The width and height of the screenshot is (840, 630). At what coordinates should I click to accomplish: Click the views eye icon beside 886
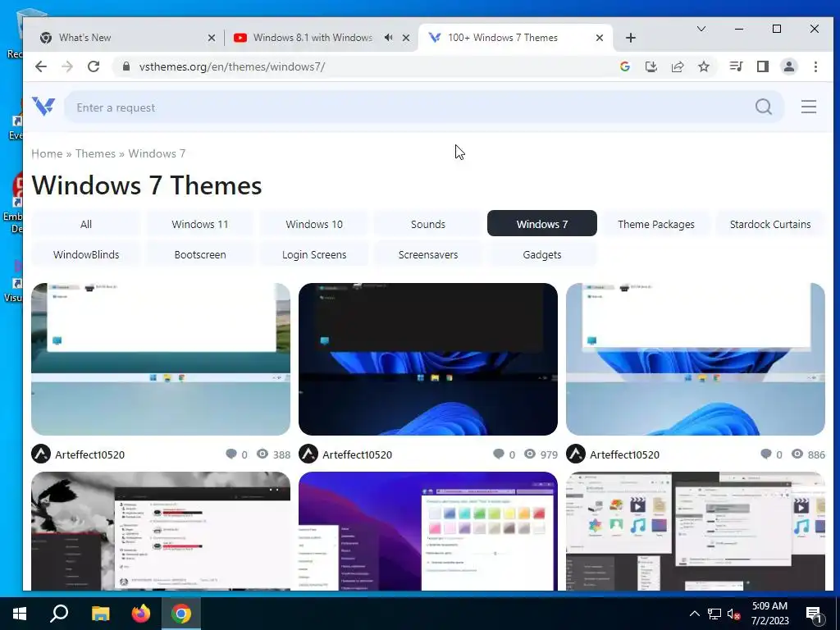click(797, 454)
